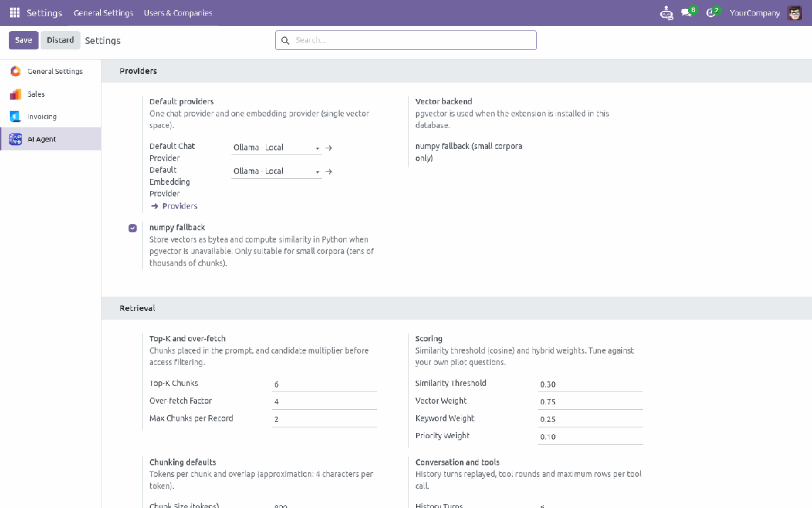This screenshot has width=812, height=508.
Task: Click the AI robot icon in top bar
Action: tap(667, 13)
